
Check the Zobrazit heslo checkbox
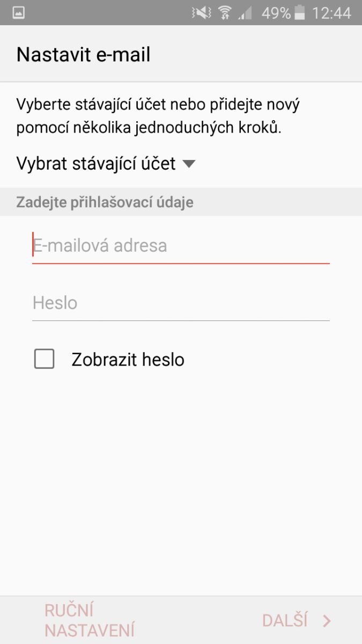[45, 359]
